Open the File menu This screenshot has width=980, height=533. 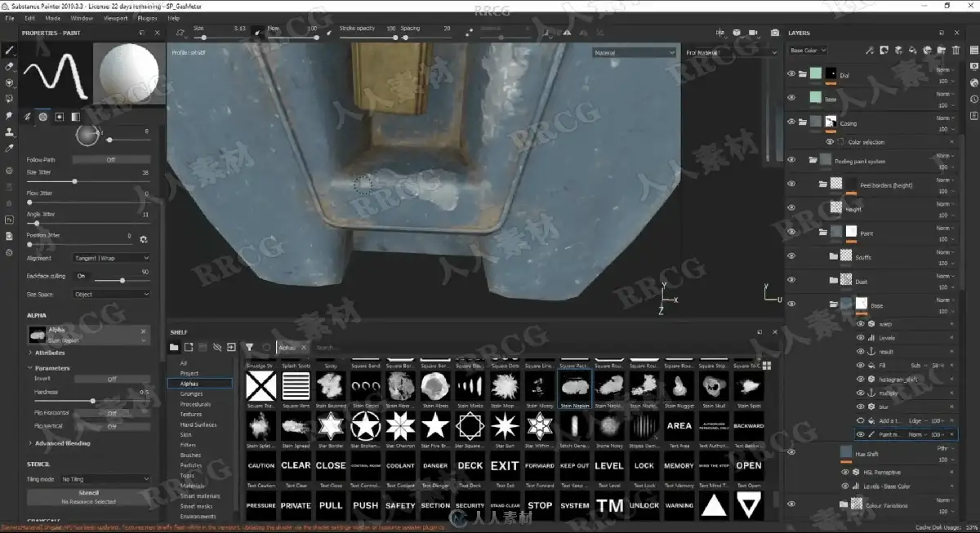(10, 17)
